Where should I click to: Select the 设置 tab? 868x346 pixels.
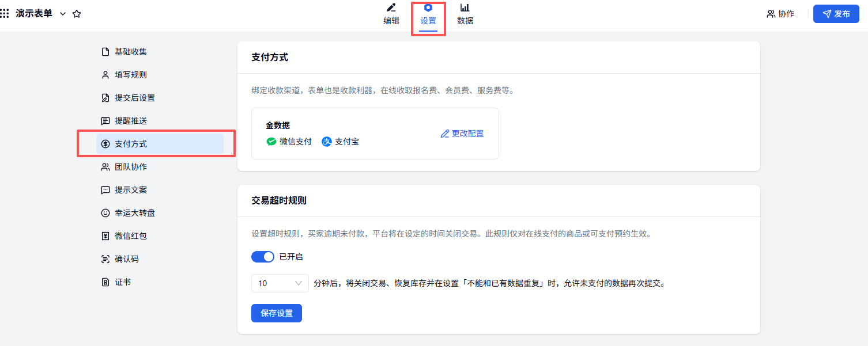[428, 14]
